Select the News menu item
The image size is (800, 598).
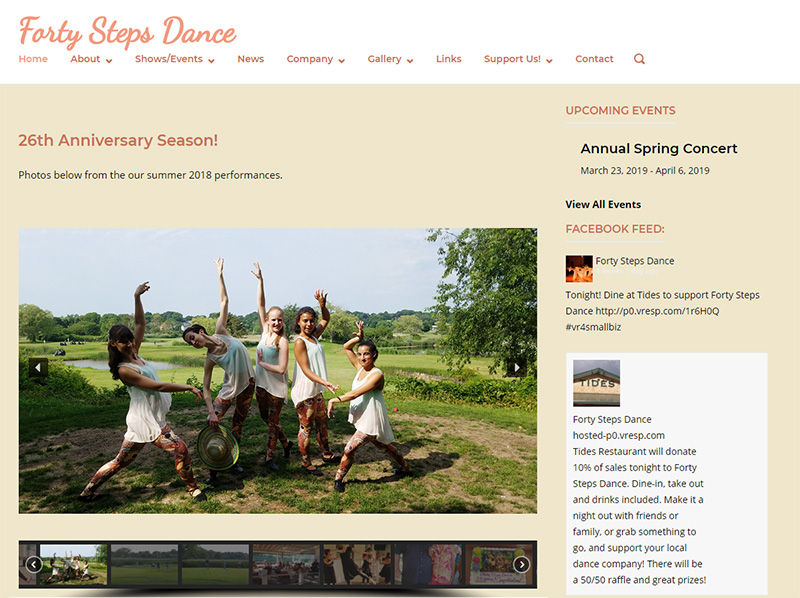250,59
